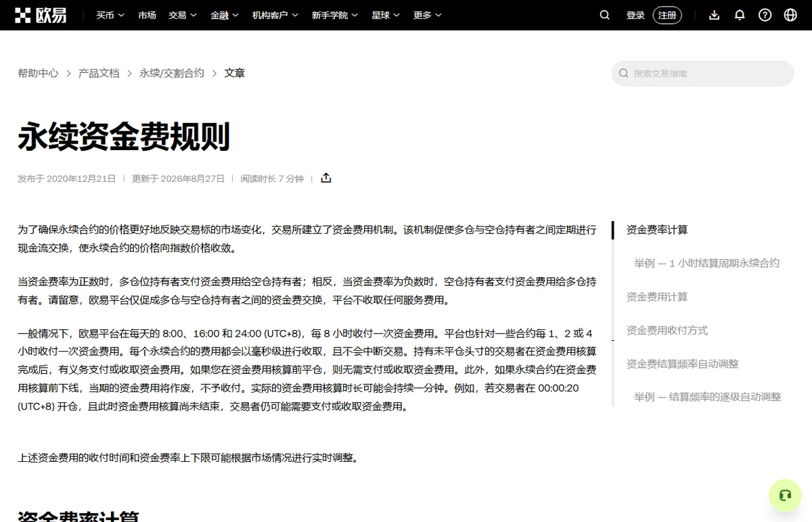Expand the 星球 dropdown menu
Screen dimensions: 812x522
pos(386,15)
